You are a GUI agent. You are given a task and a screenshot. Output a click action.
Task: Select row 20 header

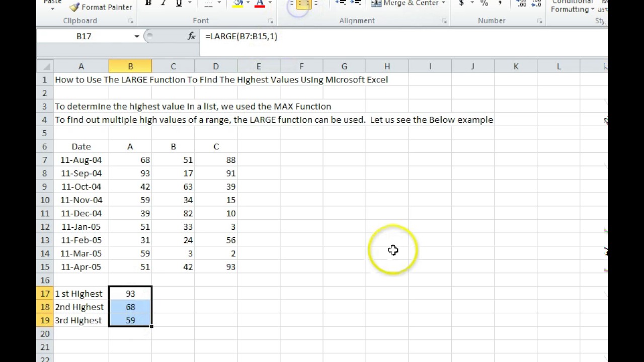coord(45,334)
